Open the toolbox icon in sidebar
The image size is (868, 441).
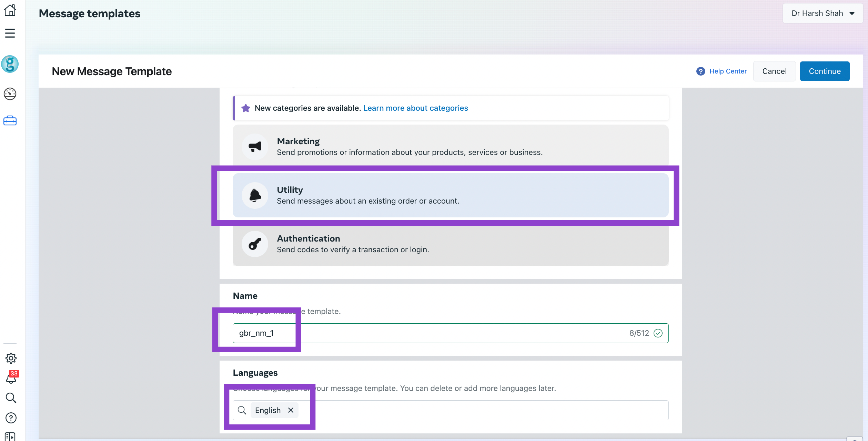[10, 121]
